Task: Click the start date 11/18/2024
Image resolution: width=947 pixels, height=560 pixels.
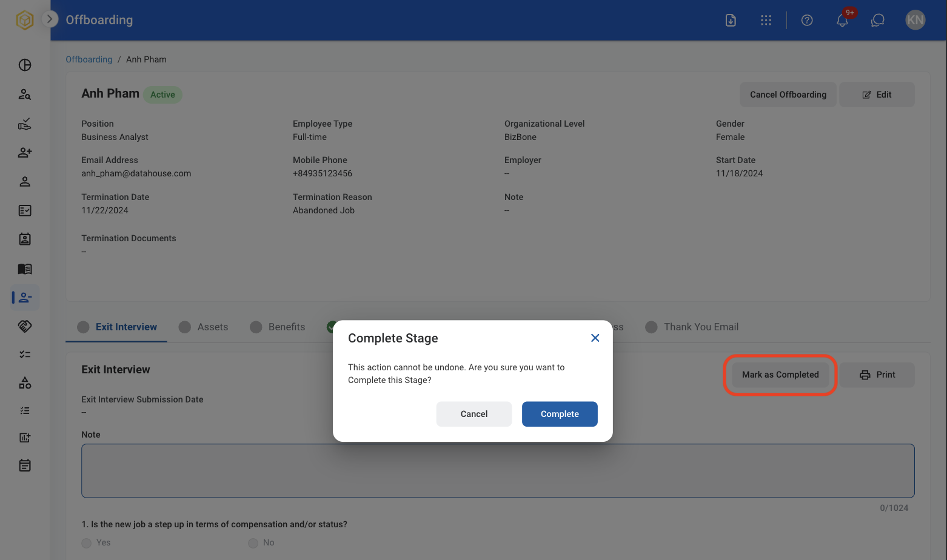Action: tap(739, 173)
